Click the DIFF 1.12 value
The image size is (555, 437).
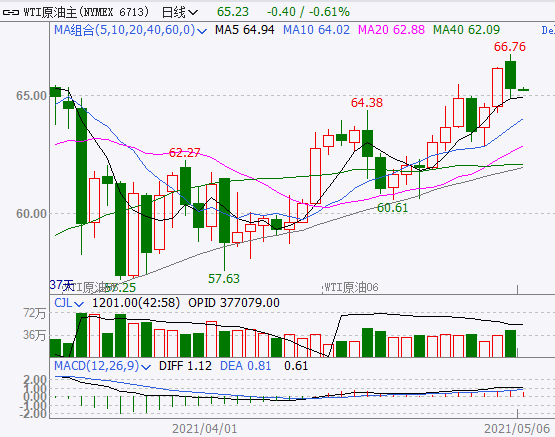[x=185, y=366]
